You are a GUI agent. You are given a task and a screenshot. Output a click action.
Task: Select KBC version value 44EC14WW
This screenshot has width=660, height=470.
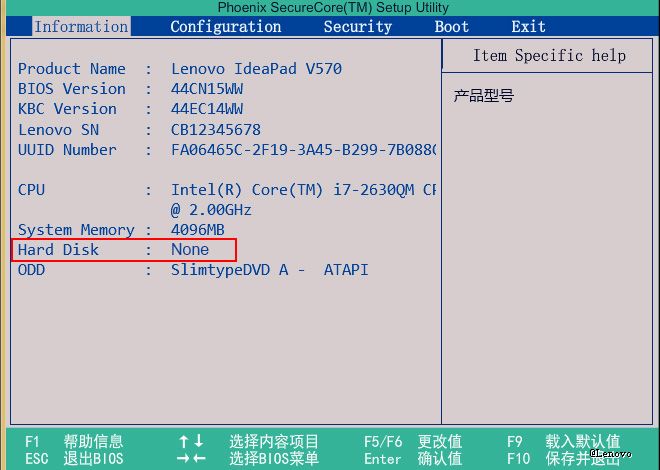click(207, 109)
